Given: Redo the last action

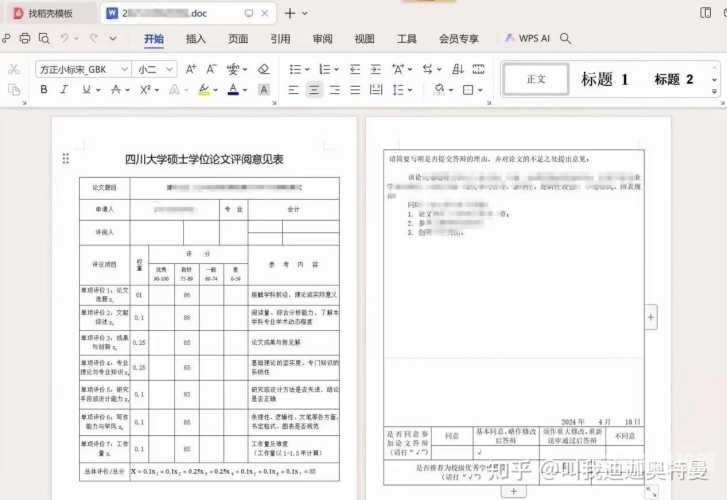Looking at the screenshot, I should pyautogui.click(x=94, y=38).
